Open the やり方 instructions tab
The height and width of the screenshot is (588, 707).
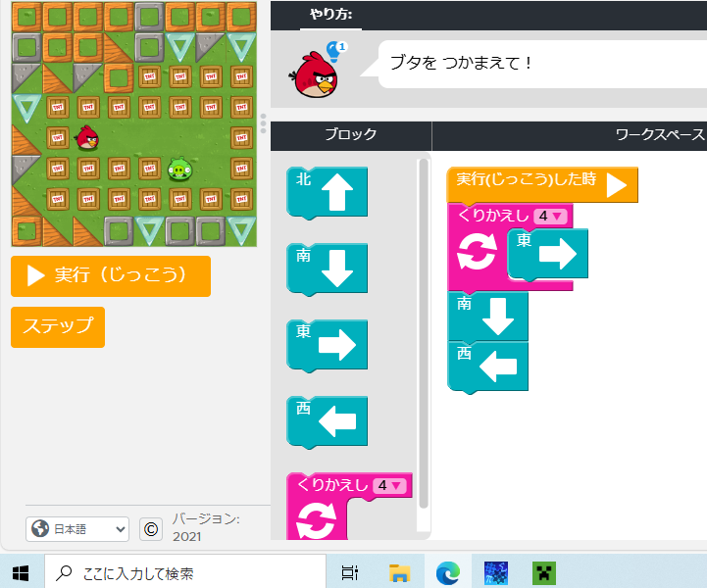(330, 15)
